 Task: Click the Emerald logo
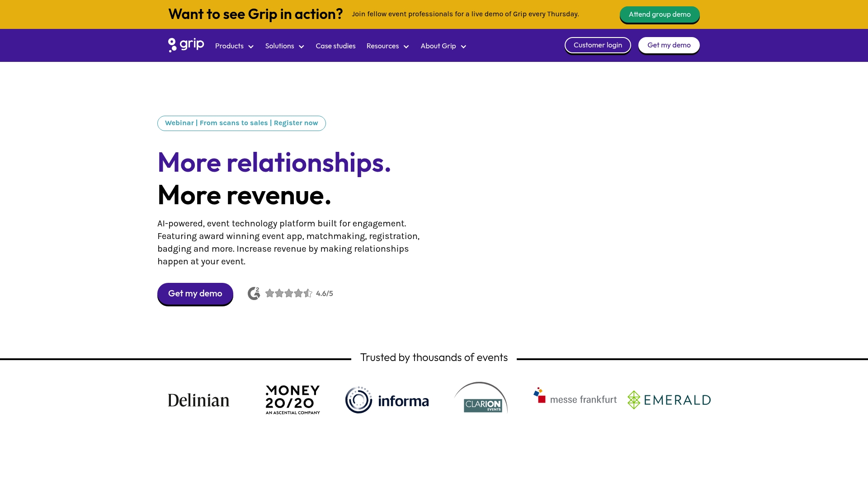pyautogui.click(x=669, y=400)
